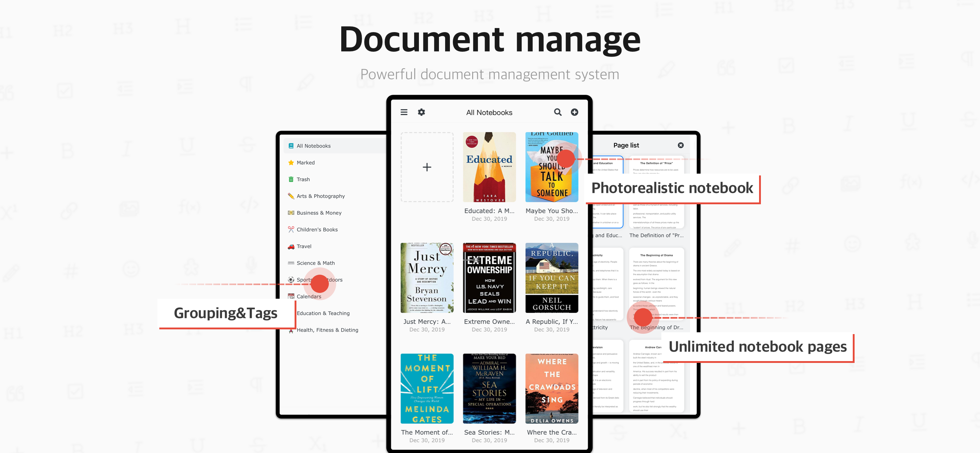Select the Travel car category
Viewport: 980px width, 453px height.
point(304,246)
